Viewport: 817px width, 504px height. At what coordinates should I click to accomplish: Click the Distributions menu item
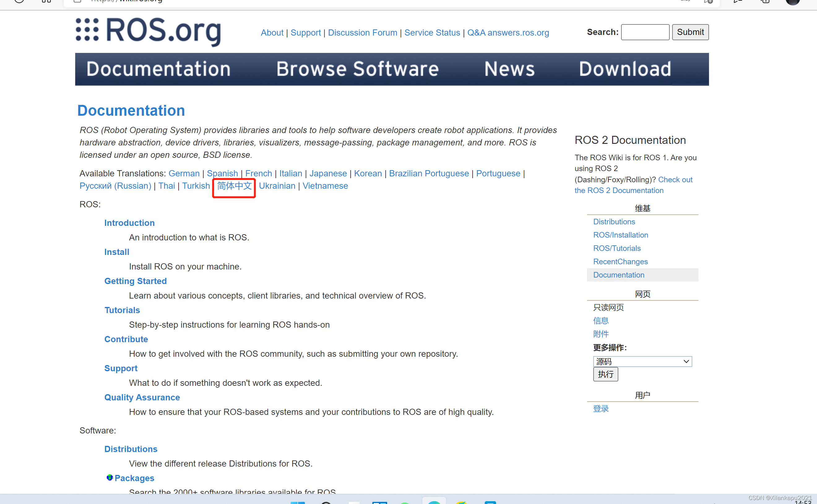click(x=613, y=221)
